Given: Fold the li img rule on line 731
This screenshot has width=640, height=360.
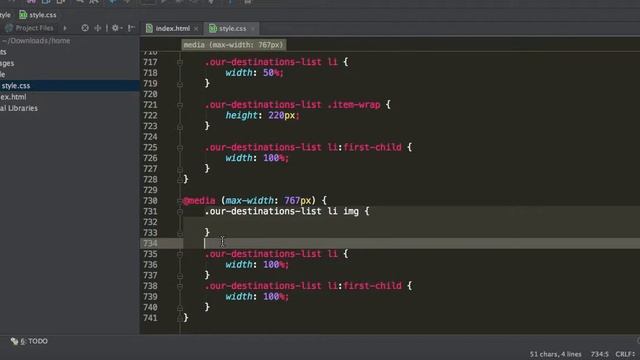Looking at the screenshot, I should tap(180, 211).
